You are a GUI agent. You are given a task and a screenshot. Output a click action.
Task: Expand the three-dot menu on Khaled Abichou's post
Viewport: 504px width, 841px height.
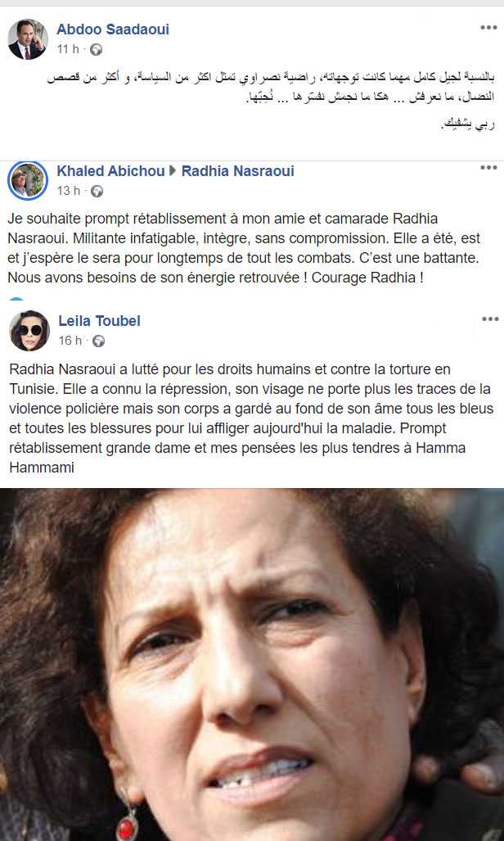[488, 168]
